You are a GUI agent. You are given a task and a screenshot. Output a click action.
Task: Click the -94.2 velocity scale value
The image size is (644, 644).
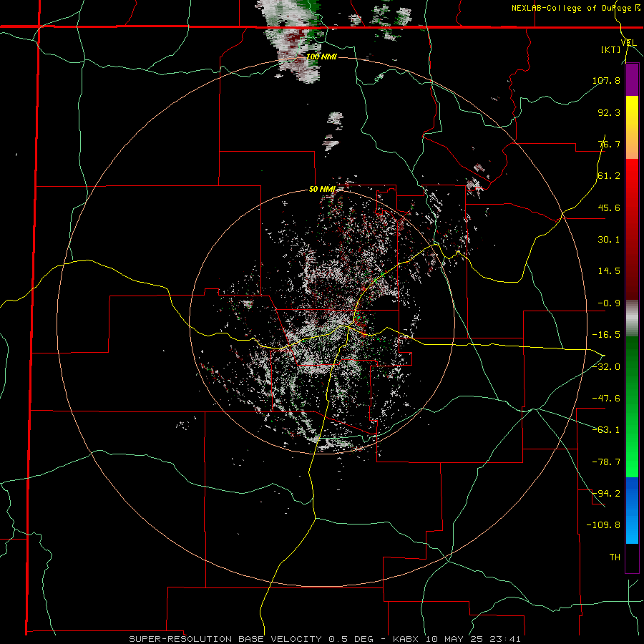[x=606, y=493]
